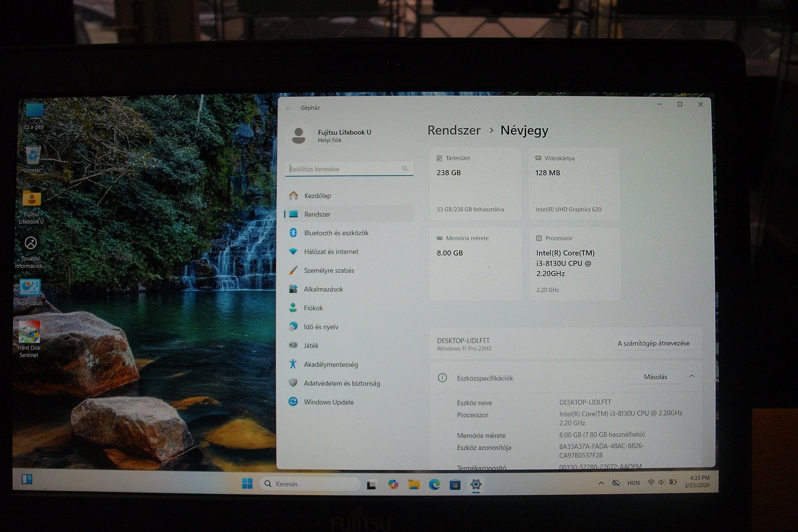Click the battery tray icon
The image size is (798, 532).
[x=673, y=482]
